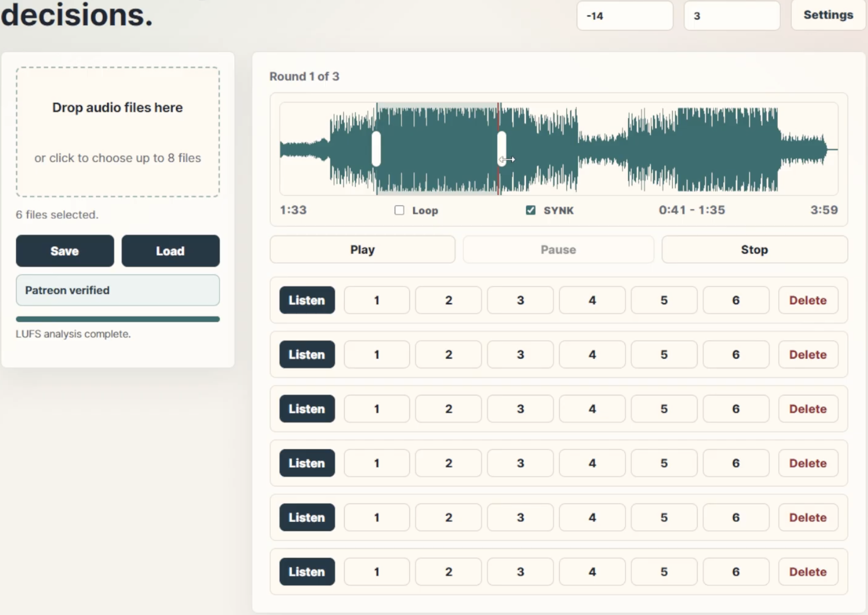
Task: Rank the fifth track row as 3
Action: [520, 517]
